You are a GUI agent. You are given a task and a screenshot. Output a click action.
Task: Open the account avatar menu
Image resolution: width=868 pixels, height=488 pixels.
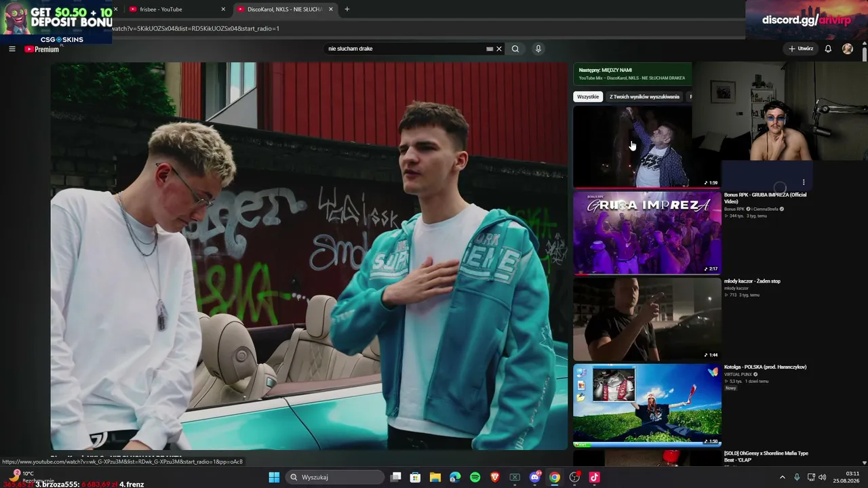pyautogui.click(x=848, y=49)
